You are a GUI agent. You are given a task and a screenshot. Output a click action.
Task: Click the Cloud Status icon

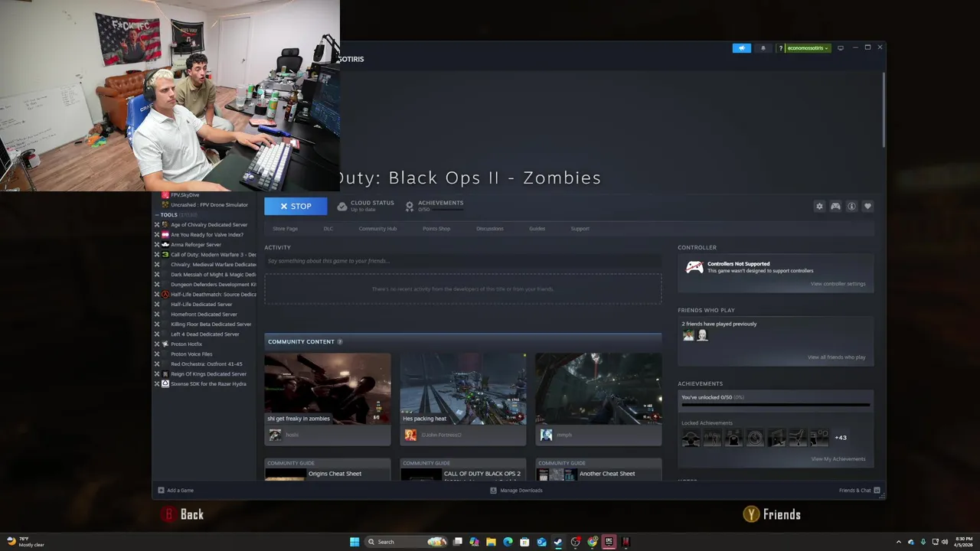point(342,207)
